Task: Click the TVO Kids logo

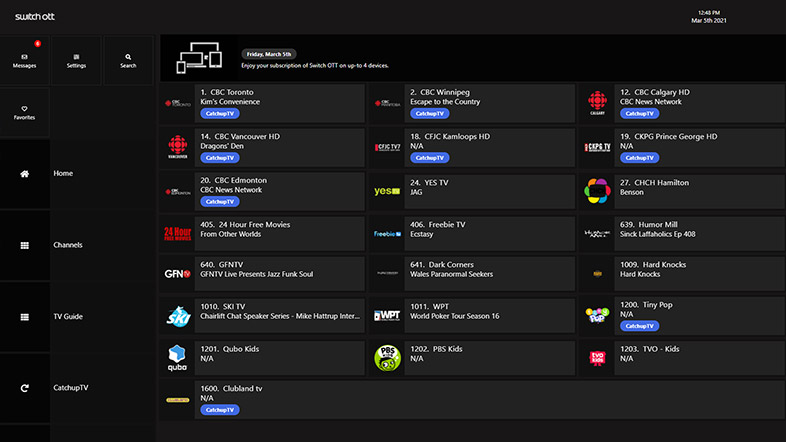Action: click(x=597, y=358)
